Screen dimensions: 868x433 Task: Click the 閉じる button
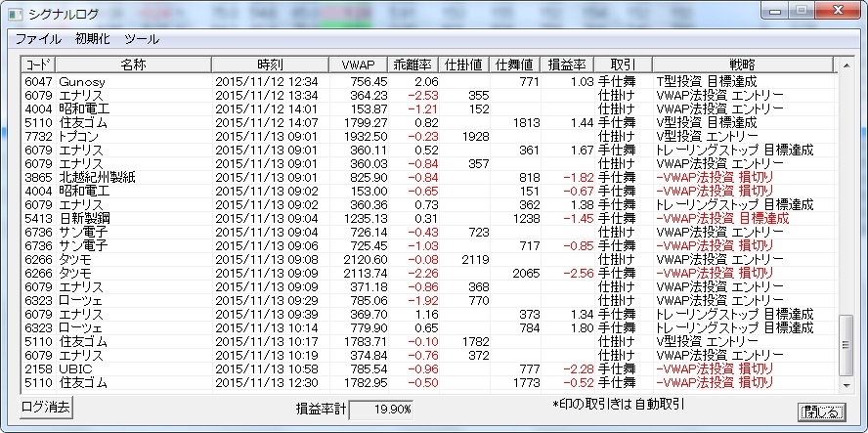point(822,411)
